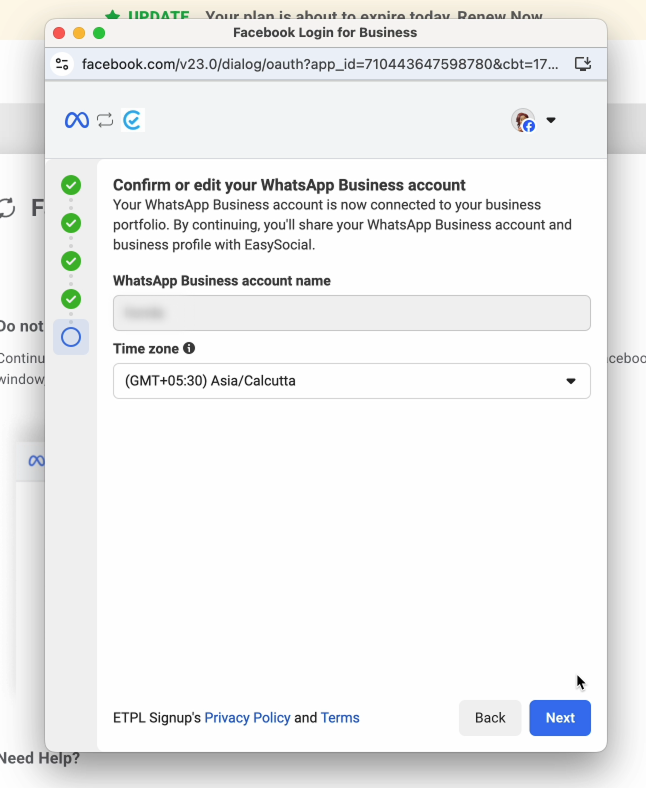Select the current step empty circle indicator
646x788 pixels.
point(71,337)
